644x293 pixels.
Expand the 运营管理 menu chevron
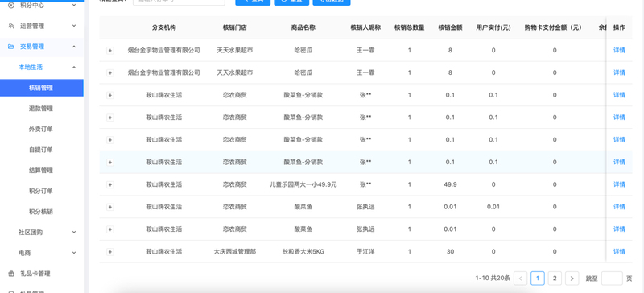(x=74, y=26)
